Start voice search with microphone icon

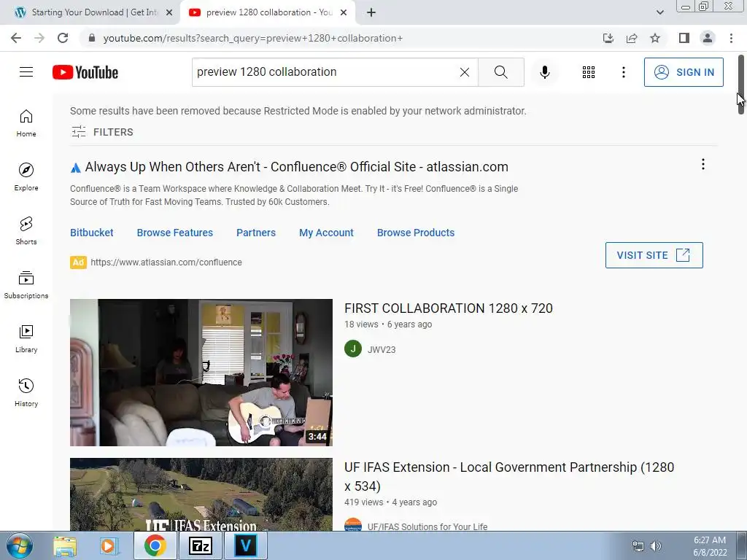click(x=544, y=72)
